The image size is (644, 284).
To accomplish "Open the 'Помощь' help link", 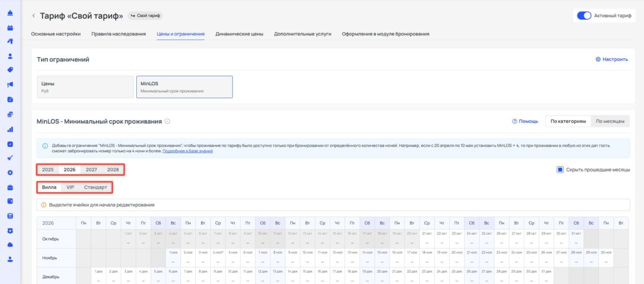I will pyautogui.click(x=525, y=122).
